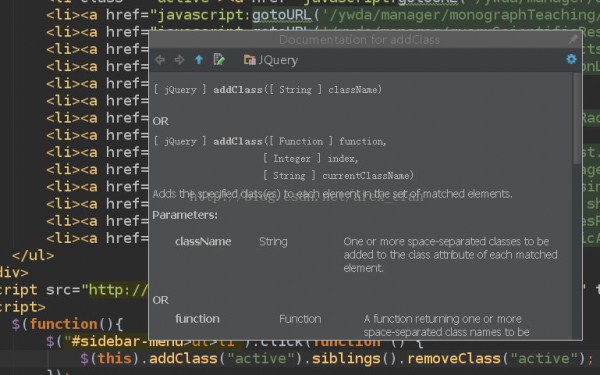Place cursor on addClass in bottom code line
The height and width of the screenshot is (375, 600).
(183, 359)
